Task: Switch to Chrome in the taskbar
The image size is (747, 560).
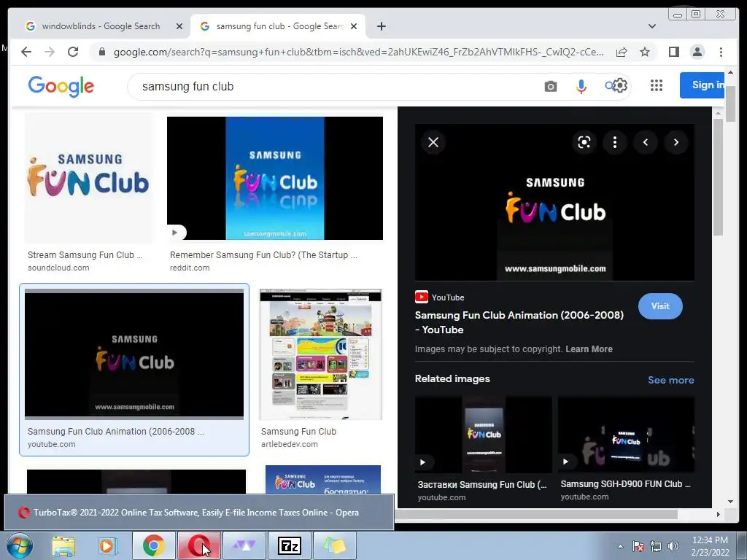Action: [x=153, y=545]
